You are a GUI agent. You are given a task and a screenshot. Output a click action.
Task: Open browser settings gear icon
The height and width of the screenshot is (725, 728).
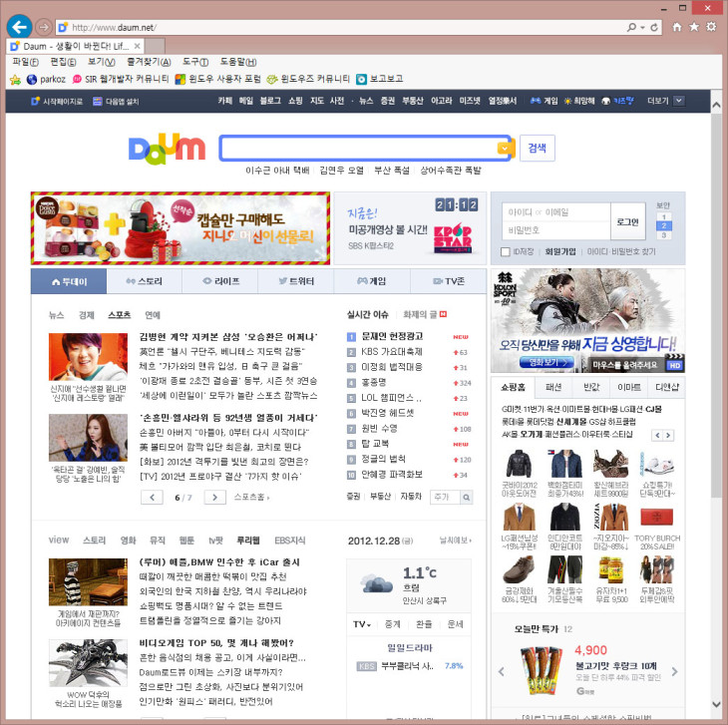point(711,27)
